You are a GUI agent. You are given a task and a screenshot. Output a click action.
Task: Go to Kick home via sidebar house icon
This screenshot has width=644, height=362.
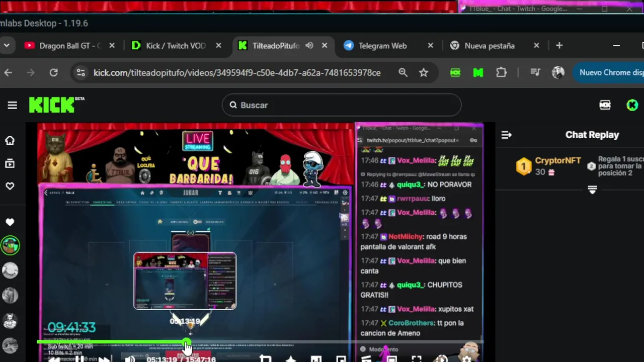(10, 141)
